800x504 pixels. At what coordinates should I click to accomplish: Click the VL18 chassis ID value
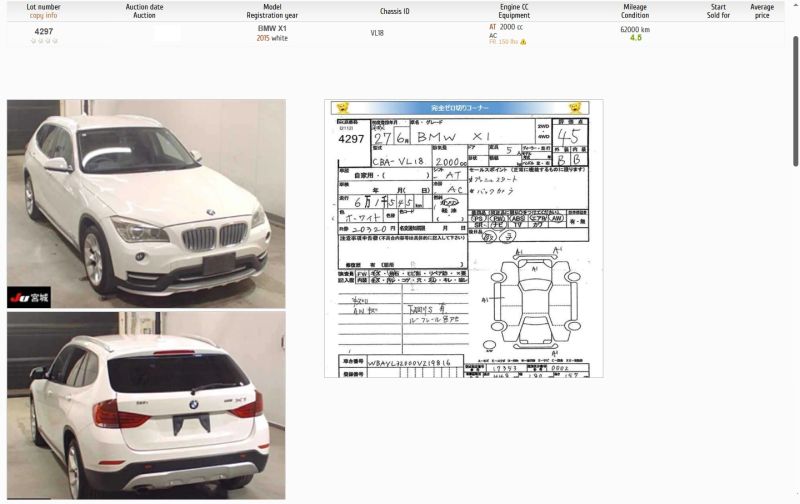(377, 33)
